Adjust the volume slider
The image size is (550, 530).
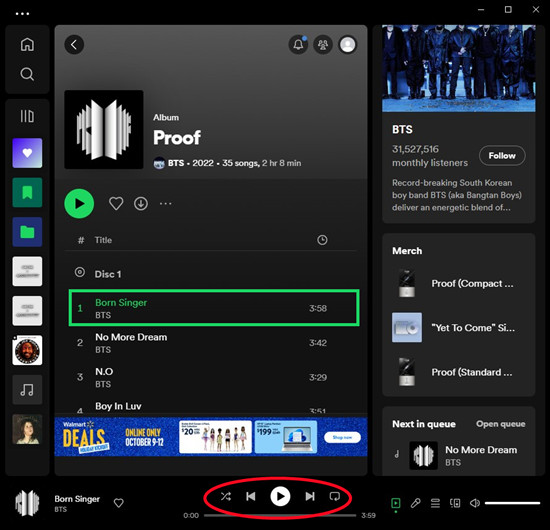pyautogui.click(x=512, y=503)
